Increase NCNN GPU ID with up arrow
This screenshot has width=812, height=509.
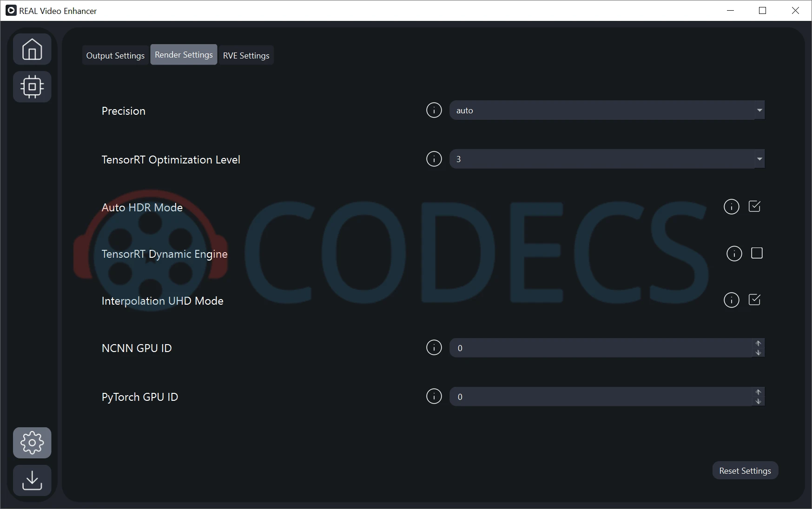[758, 343]
